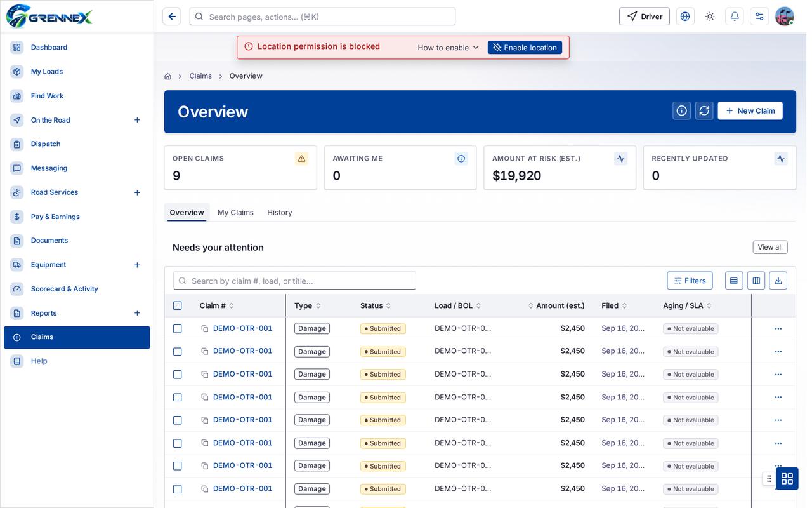Check the fourth DEMO-OTR-001 row checkbox
The image size is (812, 508).
177,398
